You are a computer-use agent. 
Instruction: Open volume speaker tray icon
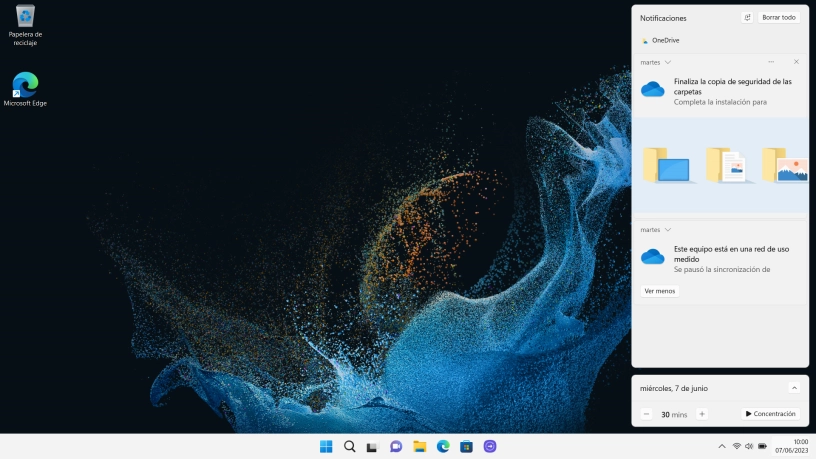749,447
